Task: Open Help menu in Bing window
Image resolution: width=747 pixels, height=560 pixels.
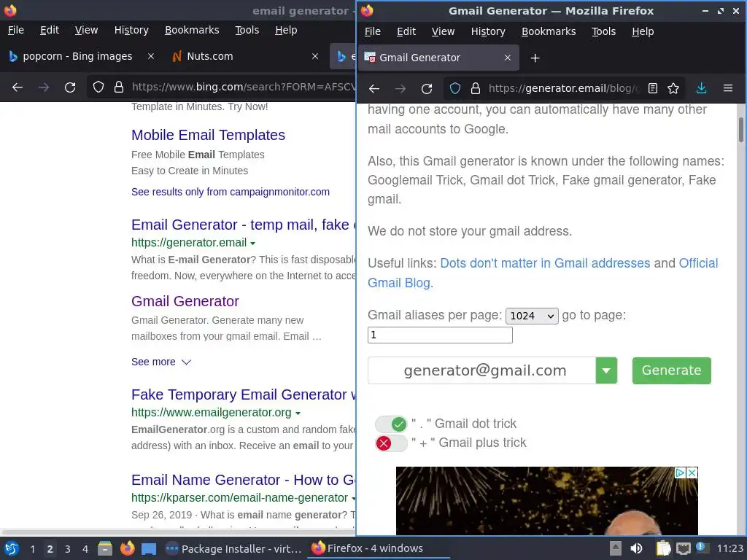Action: pyautogui.click(x=286, y=30)
